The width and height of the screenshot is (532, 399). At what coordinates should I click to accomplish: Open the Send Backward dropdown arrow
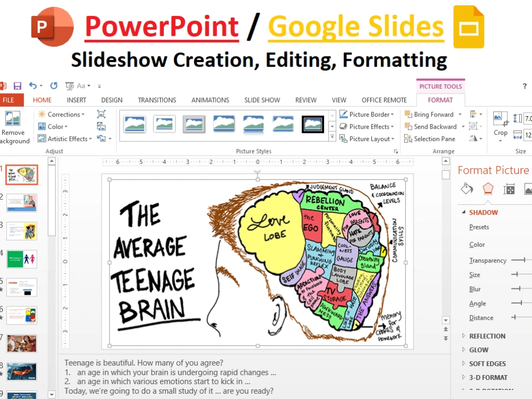click(x=463, y=127)
